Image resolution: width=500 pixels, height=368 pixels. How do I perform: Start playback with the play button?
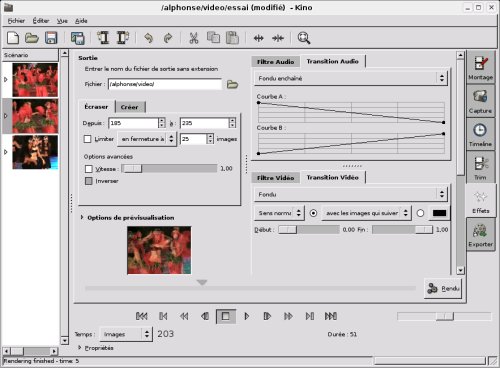click(x=247, y=316)
